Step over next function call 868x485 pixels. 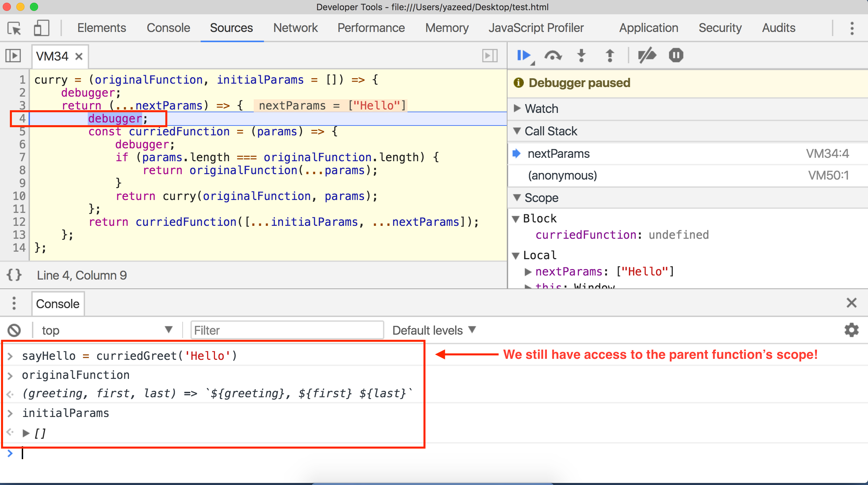(553, 55)
